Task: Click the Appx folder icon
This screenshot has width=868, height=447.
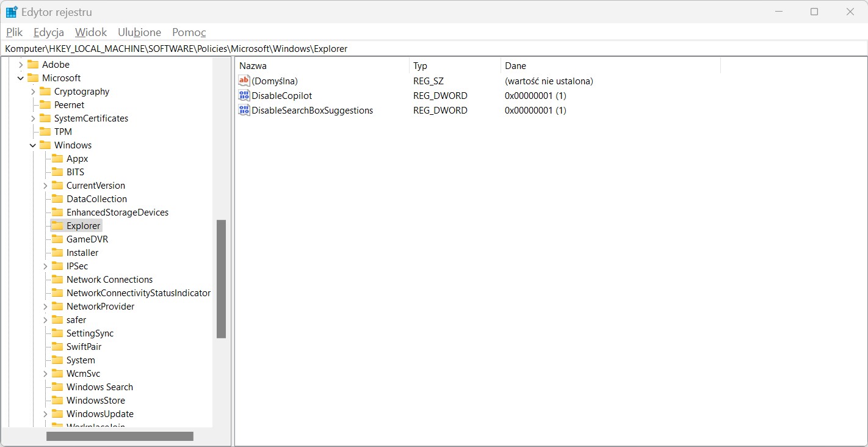Action: coord(57,159)
